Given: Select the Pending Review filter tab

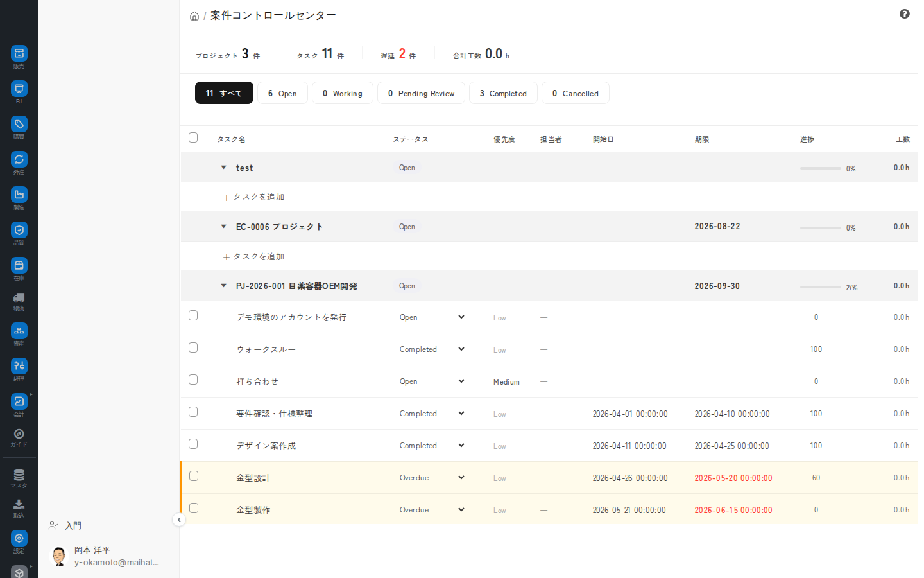Looking at the screenshot, I should click(x=421, y=93).
